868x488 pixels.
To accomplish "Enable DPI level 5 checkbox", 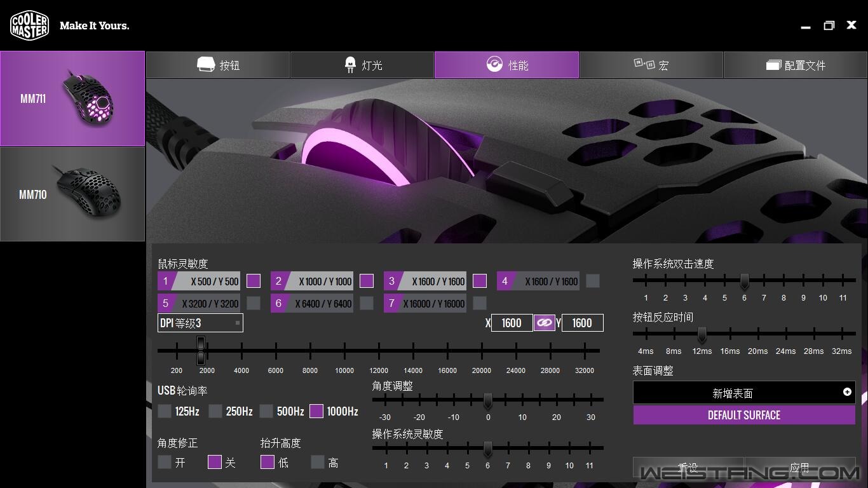I will coord(254,303).
